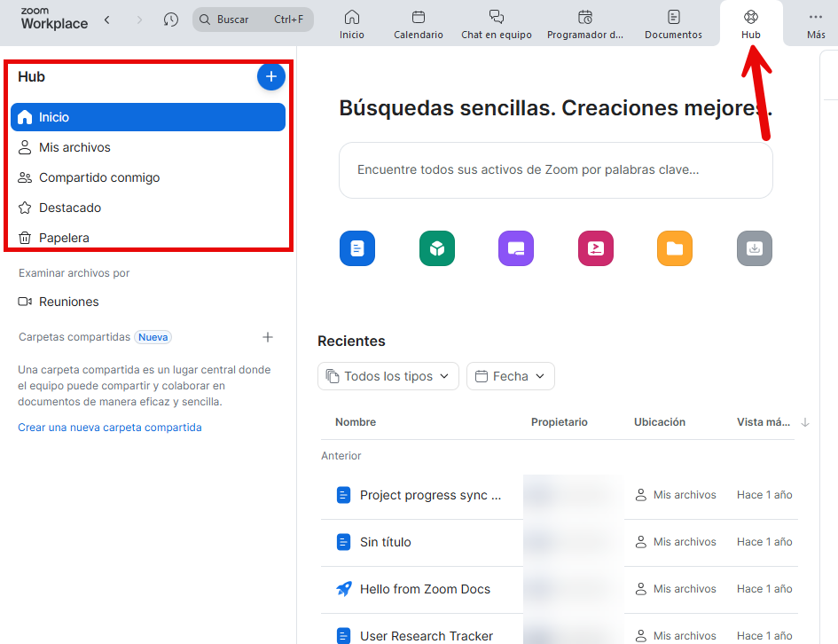838x644 pixels.
Task: Click the purple whiteboard icon
Action: [x=515, y=248]
